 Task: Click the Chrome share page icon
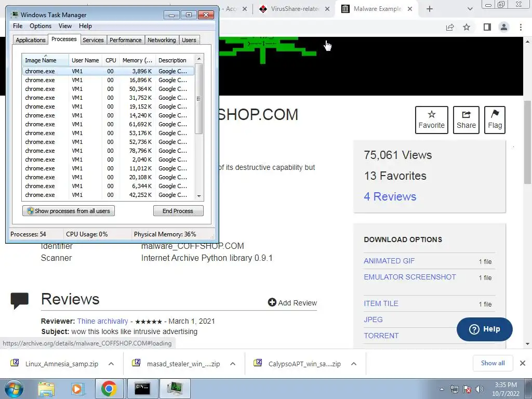click(x=450, y=27)
